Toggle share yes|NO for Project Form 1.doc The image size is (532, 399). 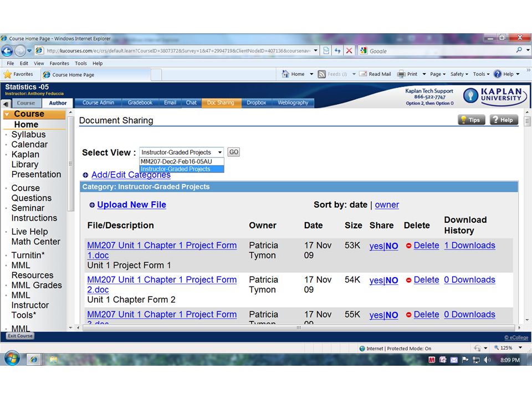[x=383, y=246]
